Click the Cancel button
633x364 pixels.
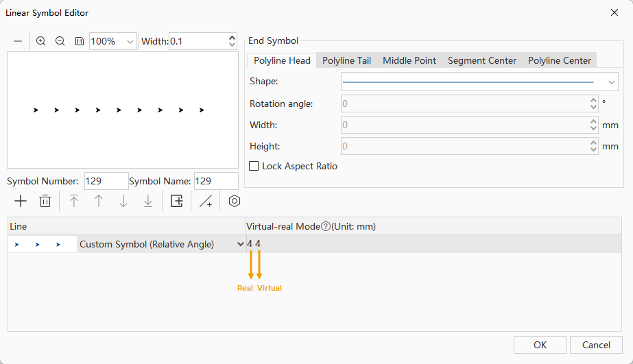coord(596,345)
